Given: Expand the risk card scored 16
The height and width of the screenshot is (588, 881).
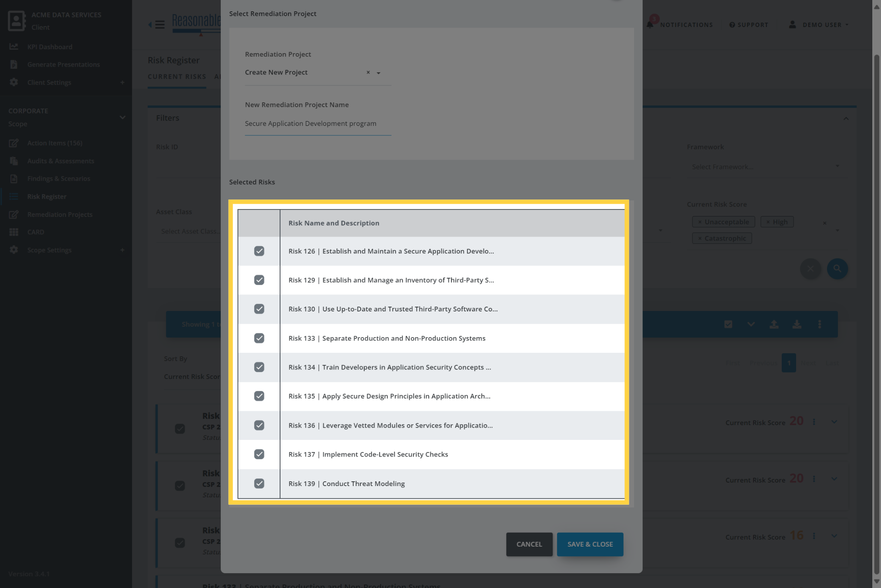Looking at the screenshot, I should pyautogui.click(x=834, y=536).
